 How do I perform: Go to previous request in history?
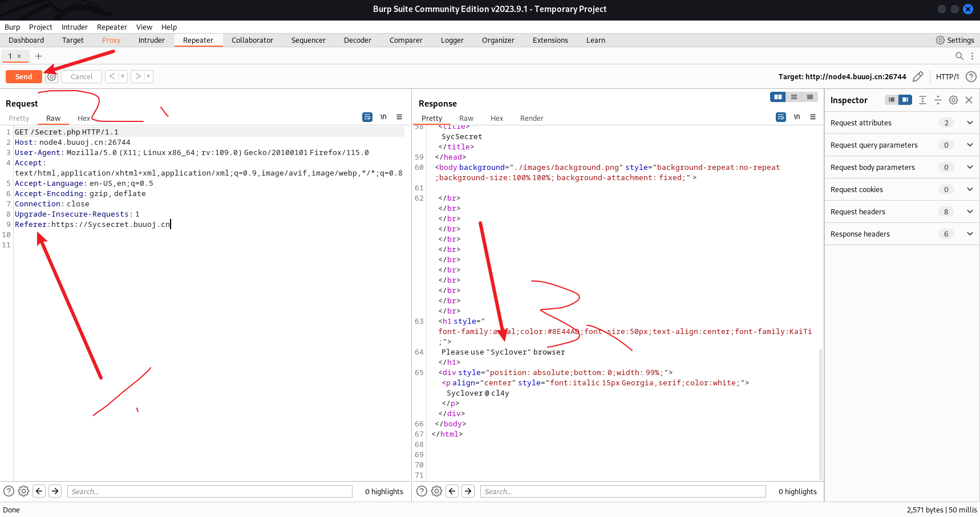pyautogui.click(x=112, y=76)
